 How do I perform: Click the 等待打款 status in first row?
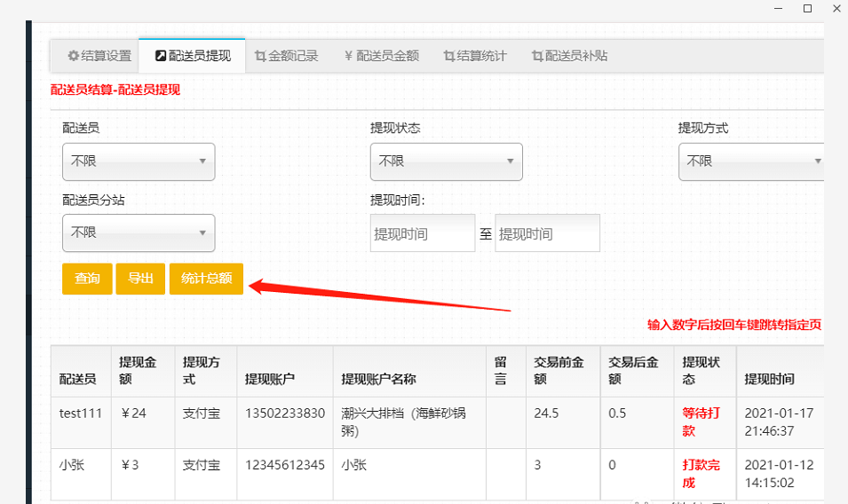[x=701, y=421]
